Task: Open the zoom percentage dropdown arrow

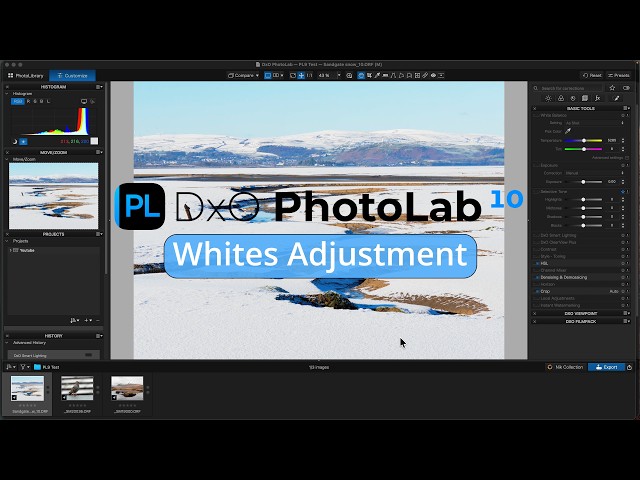Action: click(x=338, y=76)
